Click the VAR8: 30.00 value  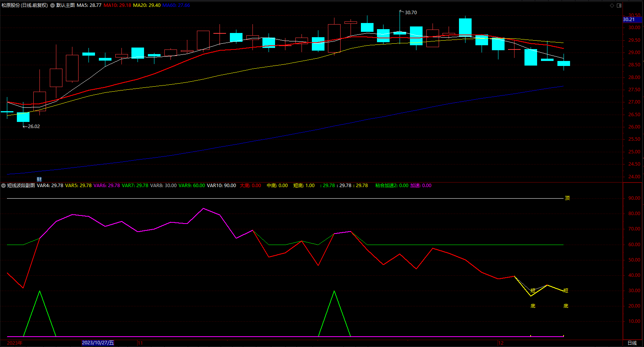tap(164, 186)
